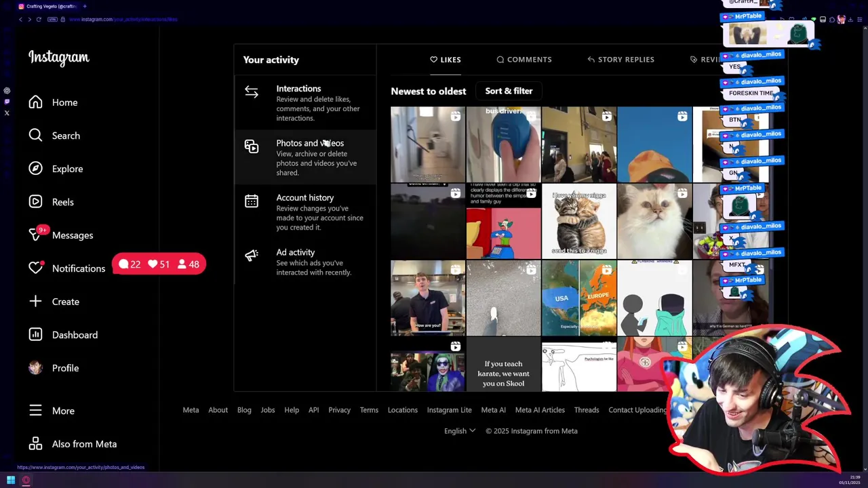Open the More hamburger icon
The width and height of the screenshot is (868, 488).
click(35, 411)
